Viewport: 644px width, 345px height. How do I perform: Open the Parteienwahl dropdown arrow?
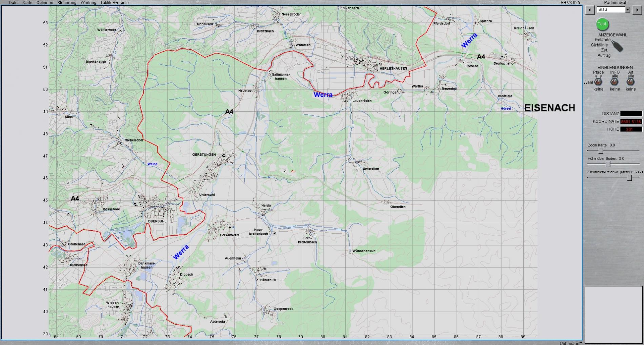627,10
